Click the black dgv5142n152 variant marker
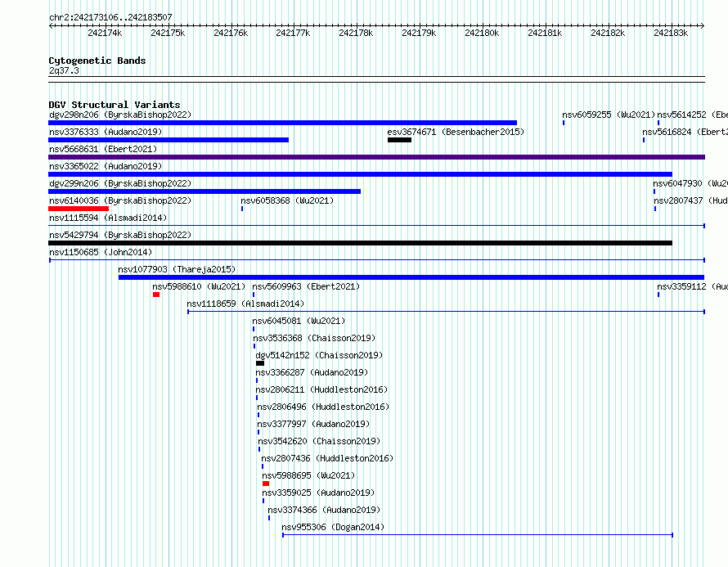 260,363
